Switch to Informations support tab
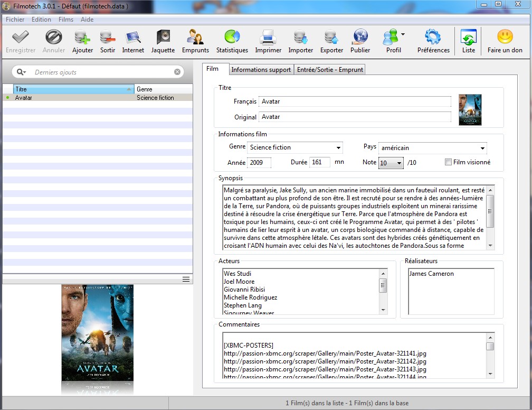The image size is (532, 410). click(x=261, y=70)
